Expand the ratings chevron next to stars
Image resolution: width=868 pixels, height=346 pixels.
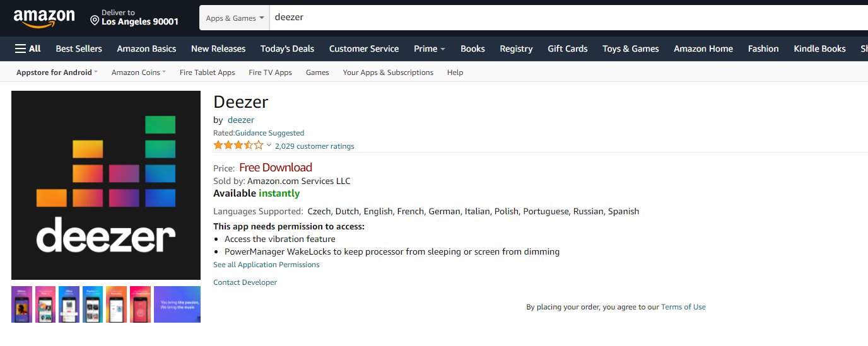tap(269, 146)
